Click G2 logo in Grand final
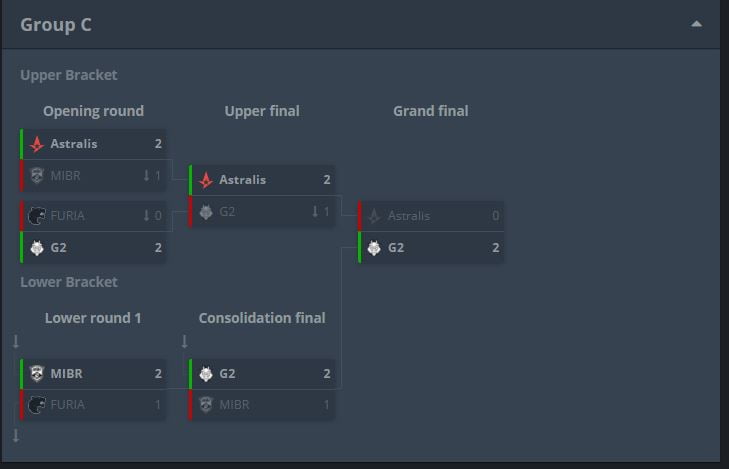 (x=374, y=248)
